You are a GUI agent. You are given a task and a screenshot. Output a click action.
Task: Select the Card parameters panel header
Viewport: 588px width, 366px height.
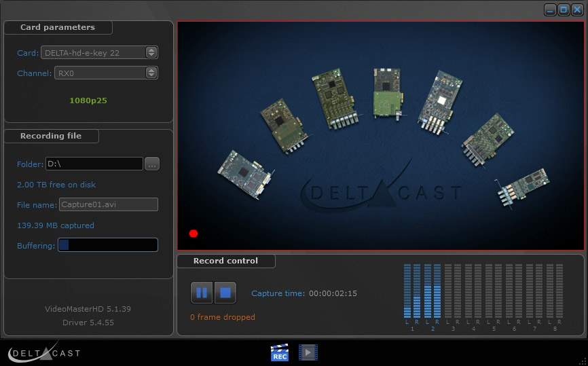click(58, 27)
